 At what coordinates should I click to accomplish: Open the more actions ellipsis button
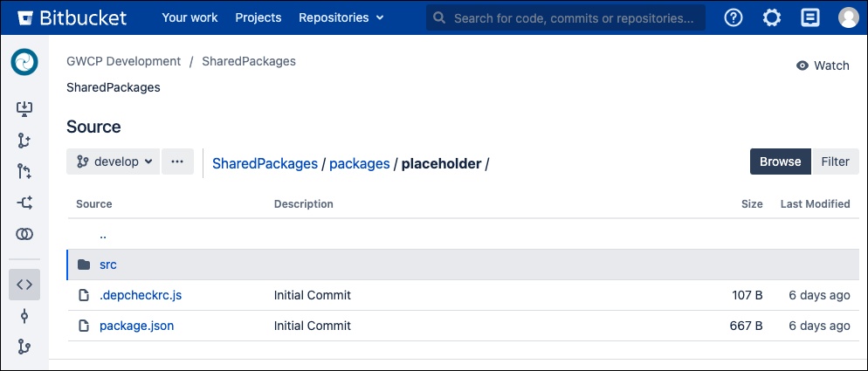click(x=177, y=161)
